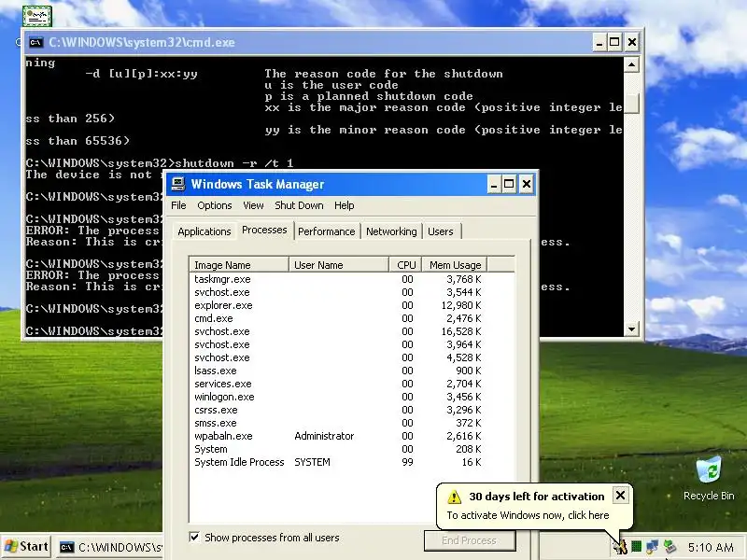Minimize the Windows Task Manager window
This screenshot has height=560, width=747.
(x=494, y=184)
